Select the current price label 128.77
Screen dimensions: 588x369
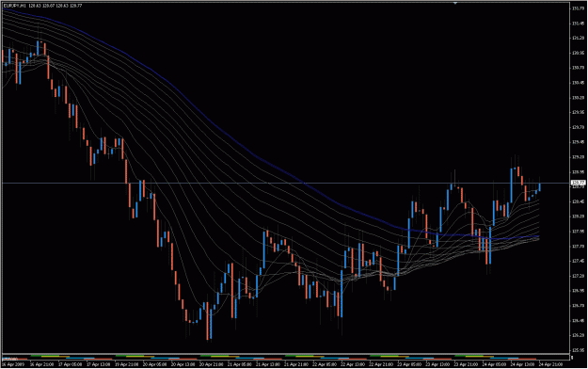[578, 183]
